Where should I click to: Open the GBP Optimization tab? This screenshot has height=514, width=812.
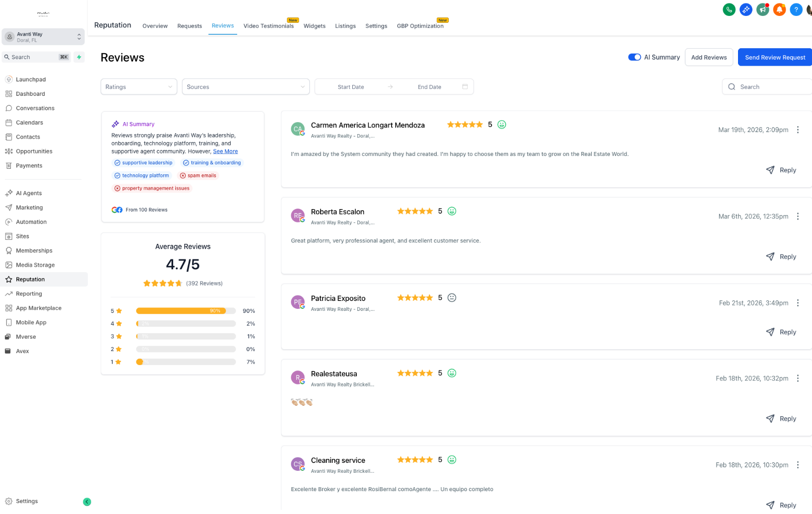click(420, 26)
